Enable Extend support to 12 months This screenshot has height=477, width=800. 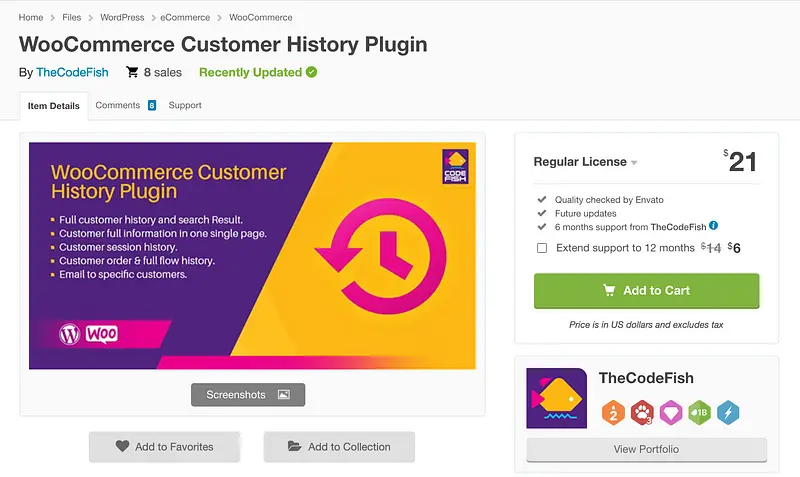coord(542,248)
